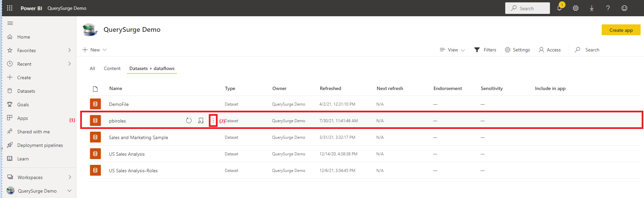Open the notifications bell

point(559,8)
